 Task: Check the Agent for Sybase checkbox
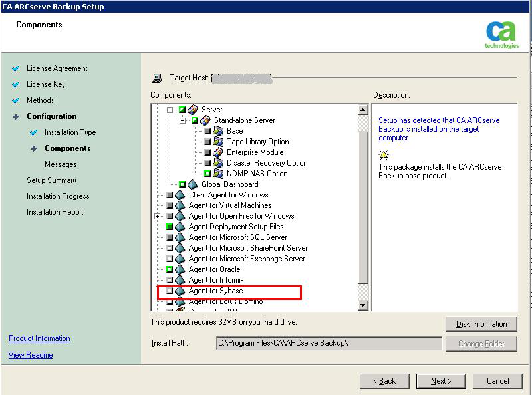tap(170, 291)
